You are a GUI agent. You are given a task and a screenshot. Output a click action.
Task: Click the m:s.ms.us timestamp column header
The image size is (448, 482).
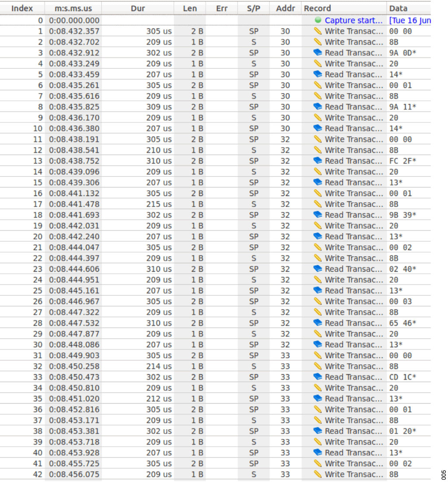(x=73, y=8)
